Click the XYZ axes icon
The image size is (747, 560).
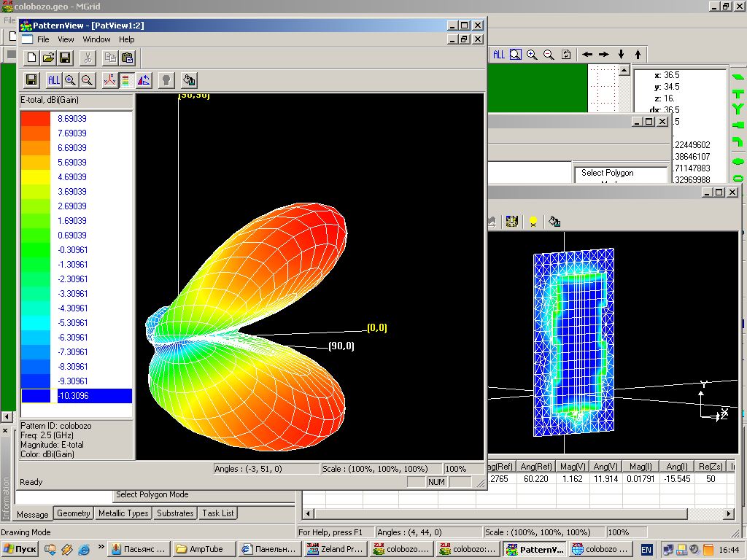click(x=109, y=80)
